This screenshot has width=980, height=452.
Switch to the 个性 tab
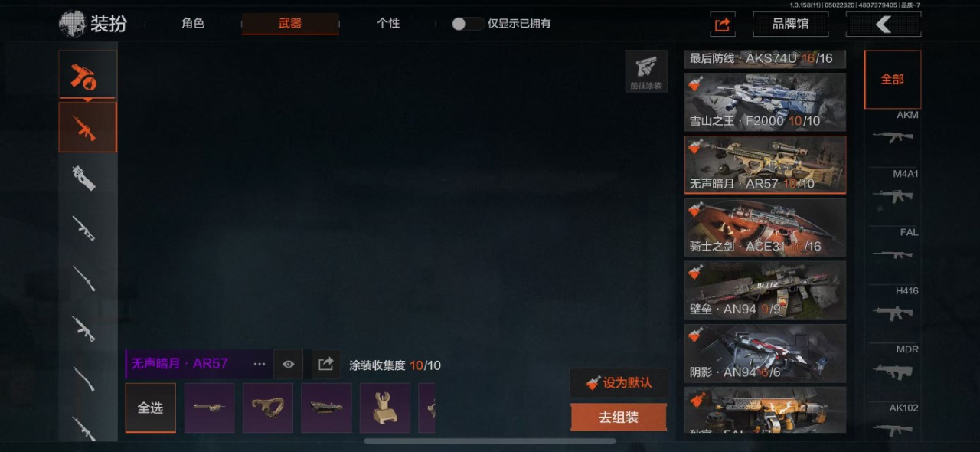pyautogui.click(x=388, y=24)
